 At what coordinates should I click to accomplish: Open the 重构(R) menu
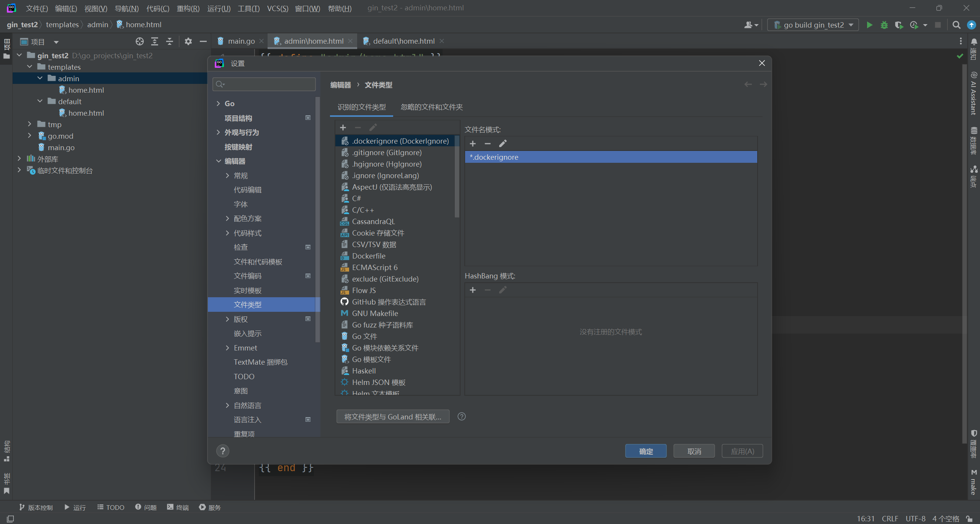click(188, 8)
